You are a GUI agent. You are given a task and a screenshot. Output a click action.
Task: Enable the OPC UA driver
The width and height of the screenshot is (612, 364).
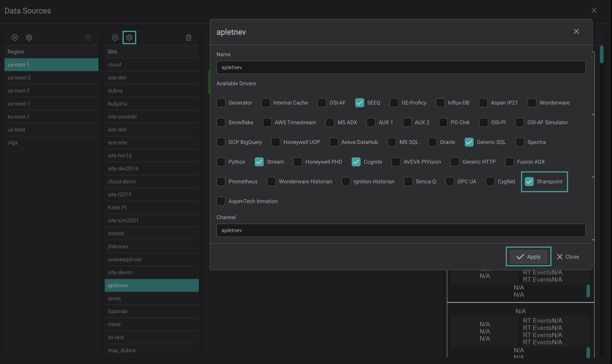(450, 182)
